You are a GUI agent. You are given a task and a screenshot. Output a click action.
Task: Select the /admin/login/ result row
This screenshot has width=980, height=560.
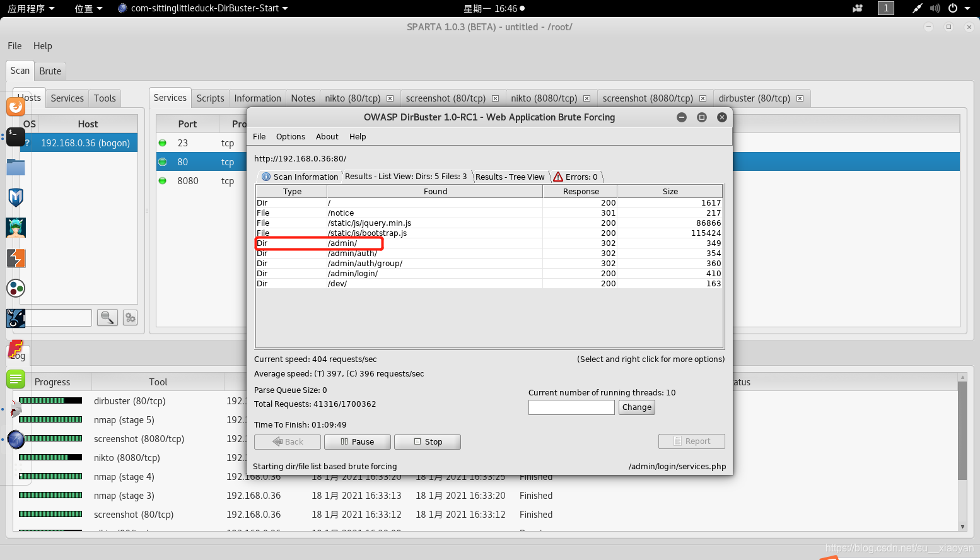[489, 274]
